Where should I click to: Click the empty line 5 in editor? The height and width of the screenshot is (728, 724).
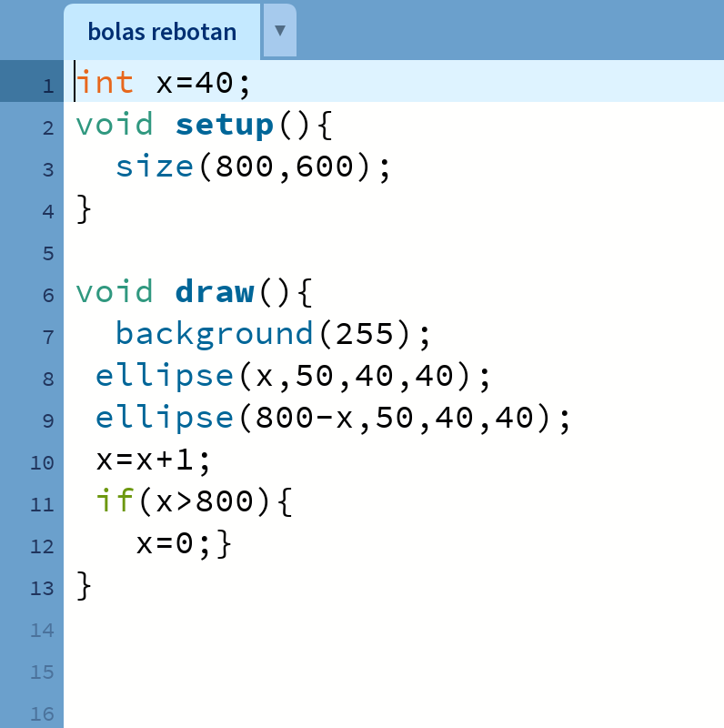(364, 251)
